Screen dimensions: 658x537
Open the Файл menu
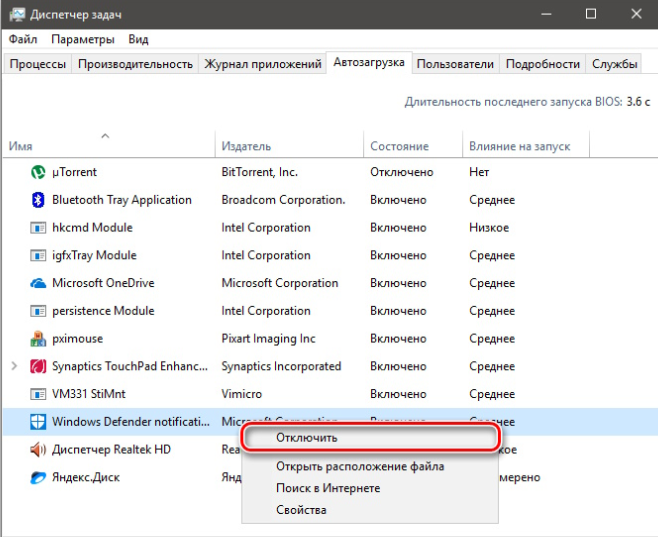pyautogui.click(x=23, y=40)
